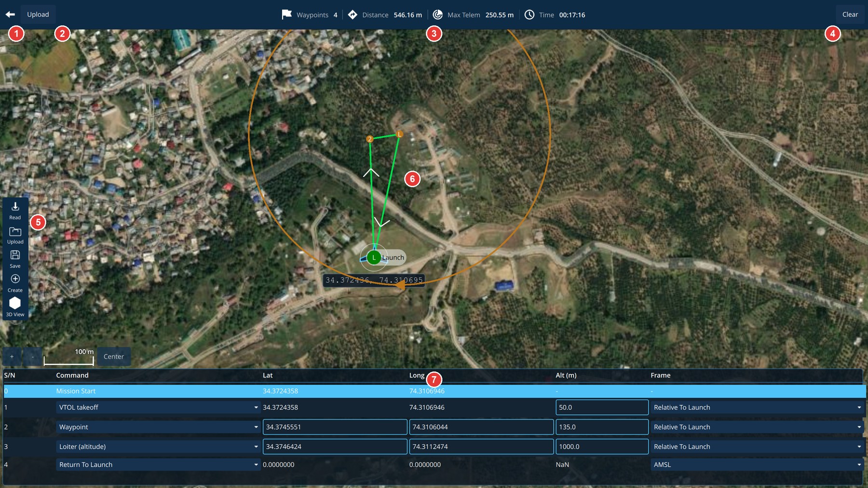868x488 pixels.
Task: Select the green Launch marker on the map
Action: point(374,258)
